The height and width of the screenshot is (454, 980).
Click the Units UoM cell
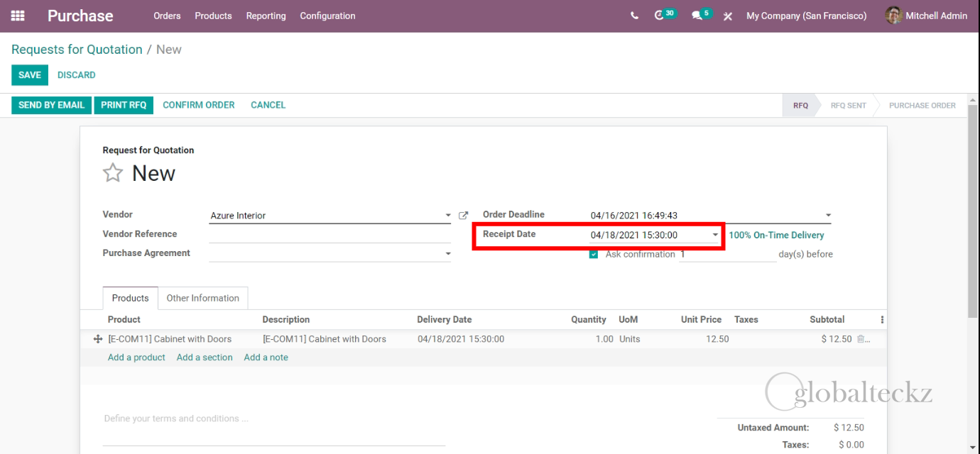tap(629, 339)
